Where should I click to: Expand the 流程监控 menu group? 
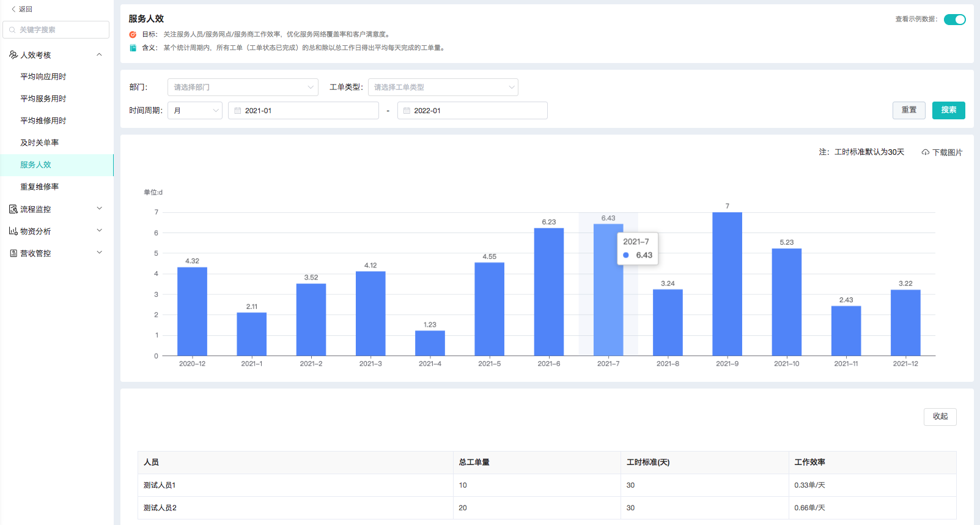pos(99,209)
